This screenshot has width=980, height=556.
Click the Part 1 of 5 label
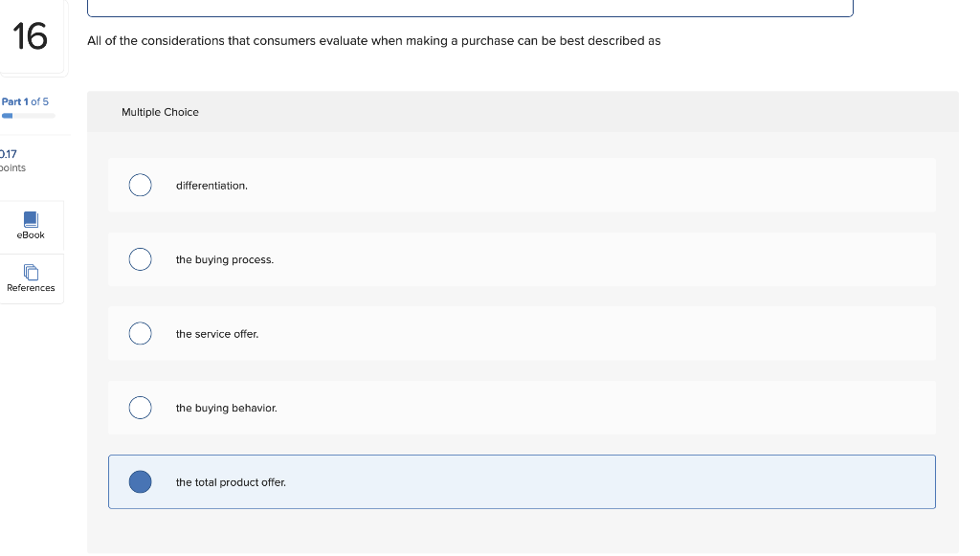point(24,101)
